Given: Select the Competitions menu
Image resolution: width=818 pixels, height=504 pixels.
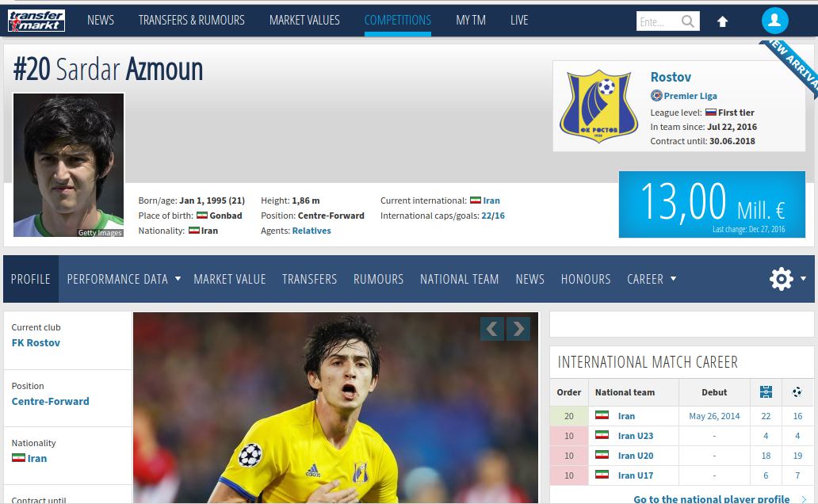Looking at the screenshot, I should (x=398, y=21).
